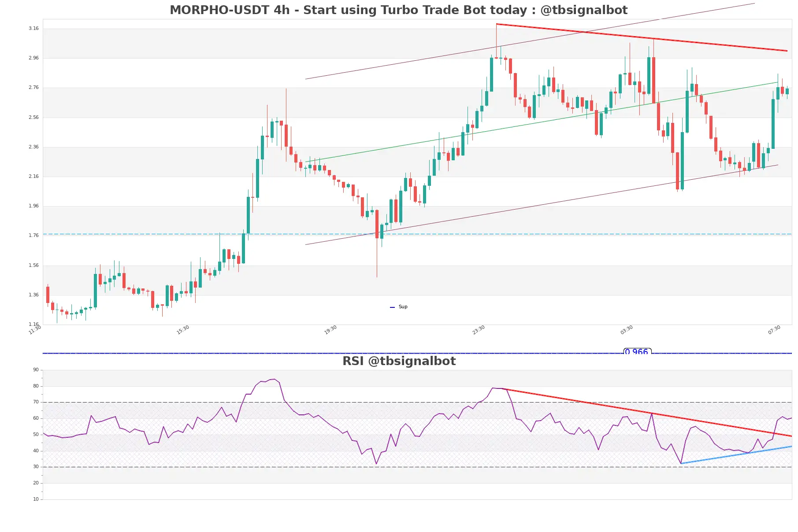Click the RSI 60 axis label
798x532 pixels.
tap(36, 418)
